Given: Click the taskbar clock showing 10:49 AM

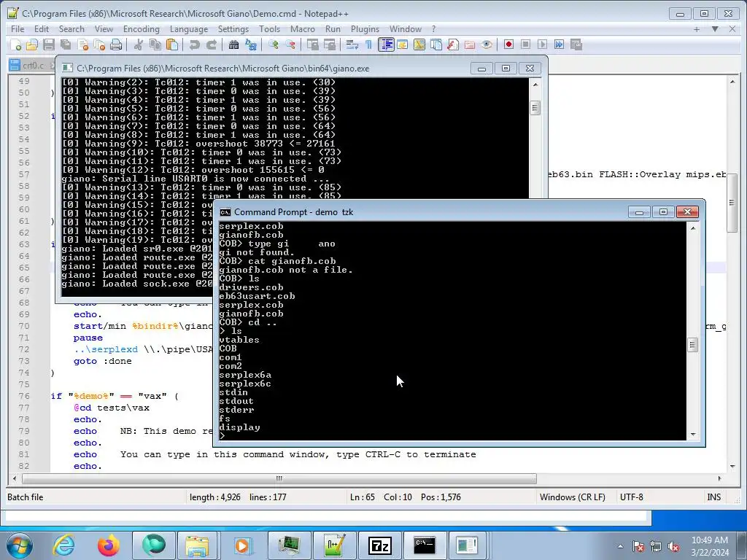Looking at the screenshot, I should 710,545.
